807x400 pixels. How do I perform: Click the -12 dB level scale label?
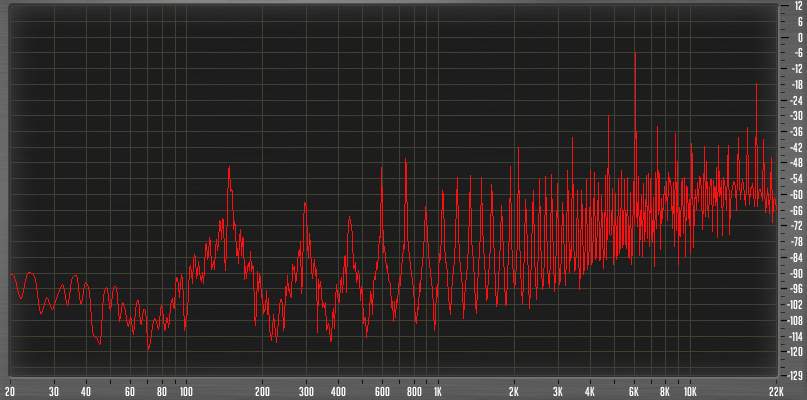coord(796,68)
